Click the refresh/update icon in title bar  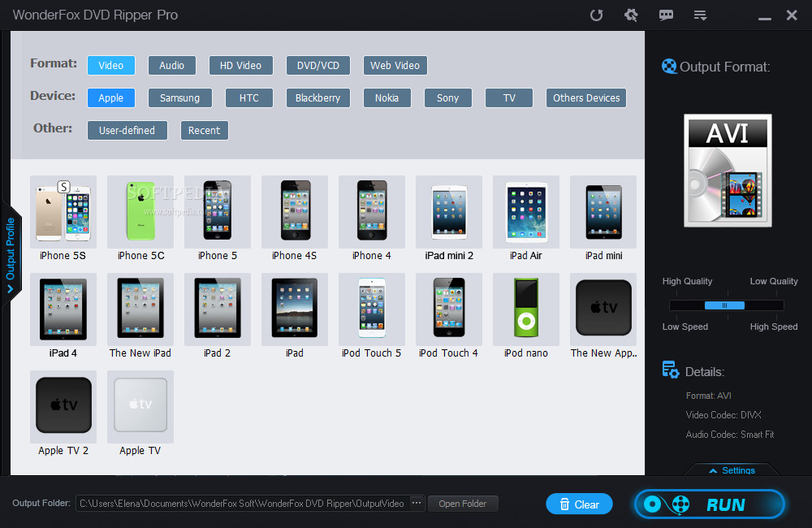596,15
